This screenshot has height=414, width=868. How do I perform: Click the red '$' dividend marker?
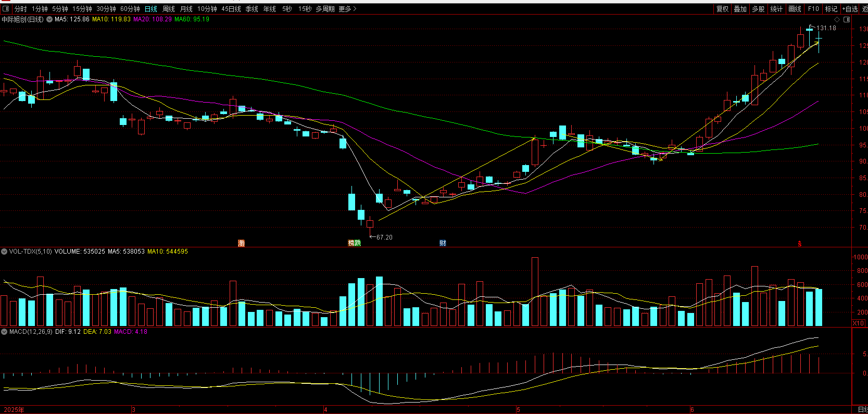(x=800, y=244)
